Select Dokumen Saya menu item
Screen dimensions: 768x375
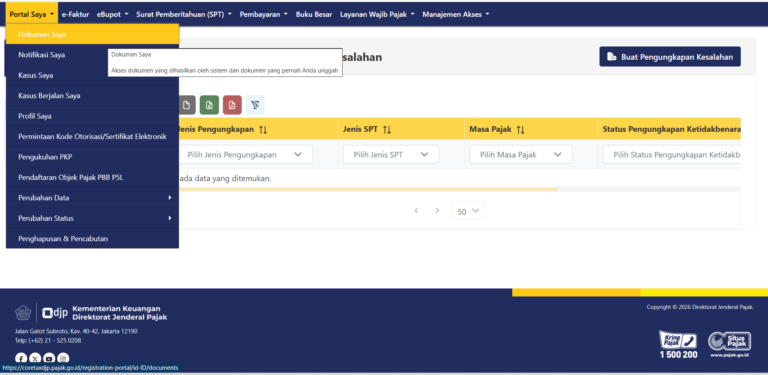92,34
